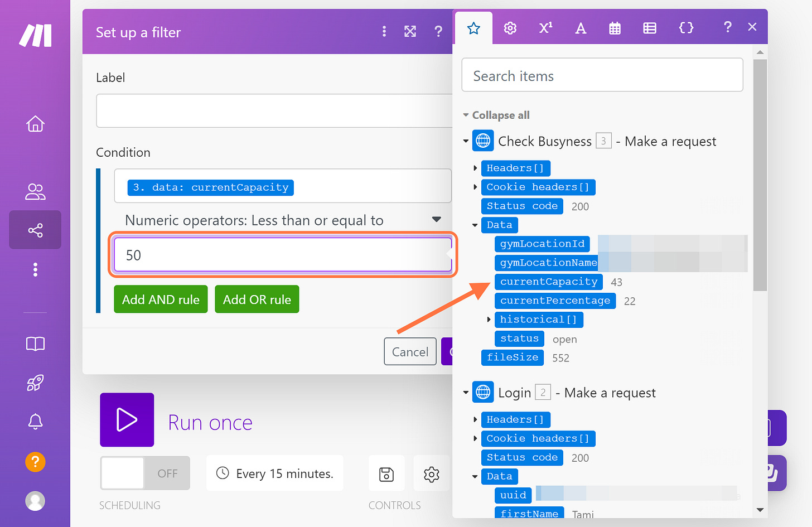
Task: Select currentPercentage item
Action: [x=555, y=301]
